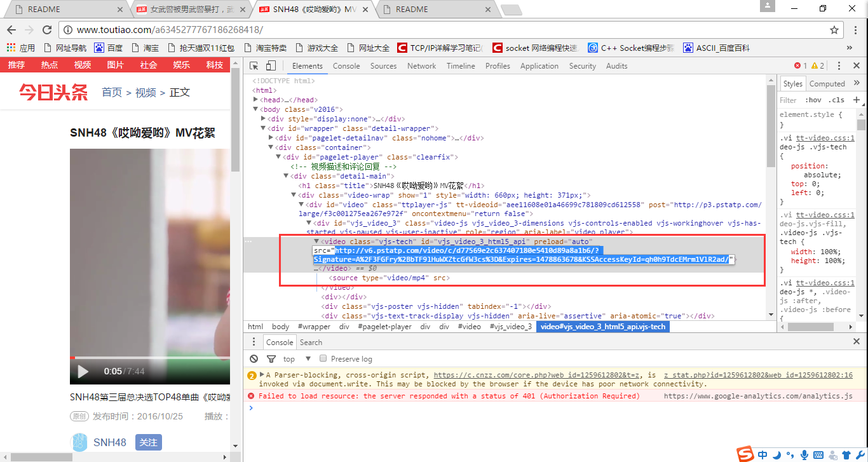The width and height of the screenshot is (868, 462).
Task: Close the DevTools panel with X
Action: coord(856,66)
